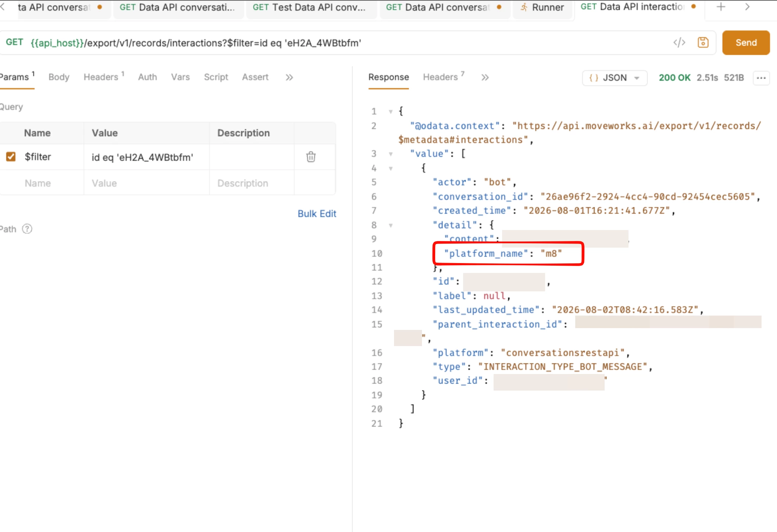The width and height of the screenshot is (777, 532).
Task: Delete the $filter query parameter
Action: click(311, 157)
